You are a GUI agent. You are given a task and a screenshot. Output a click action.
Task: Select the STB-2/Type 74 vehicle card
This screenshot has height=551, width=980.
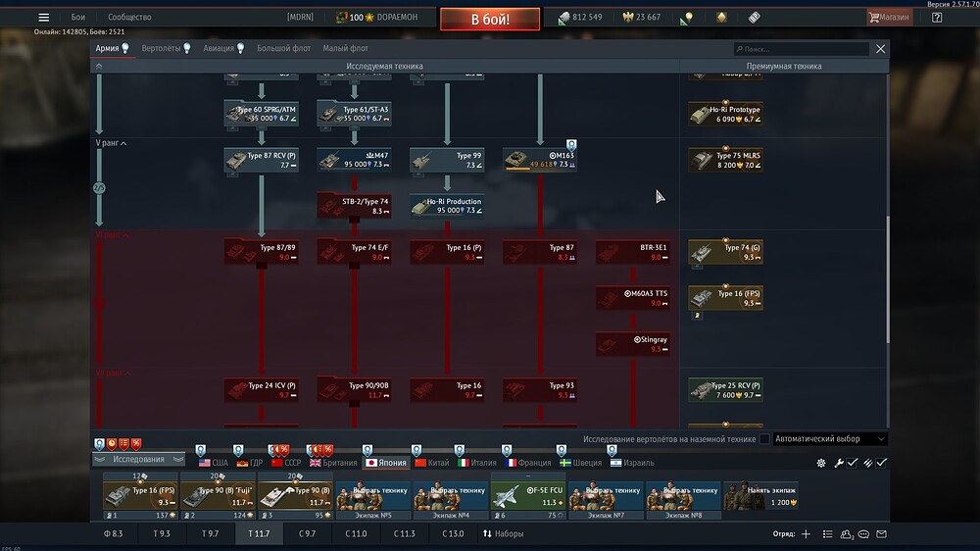point(355,206)
